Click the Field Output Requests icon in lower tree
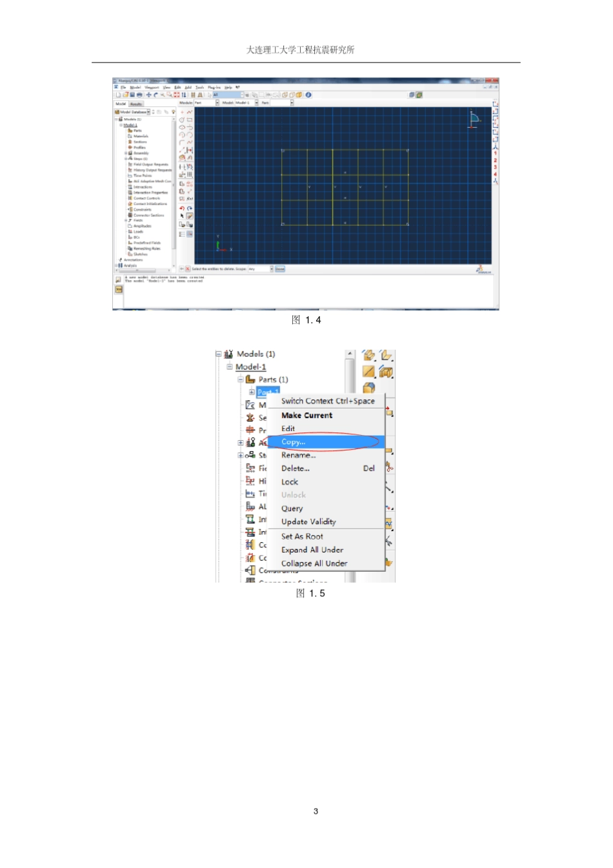The image size is (613, 868). (250, 468)
